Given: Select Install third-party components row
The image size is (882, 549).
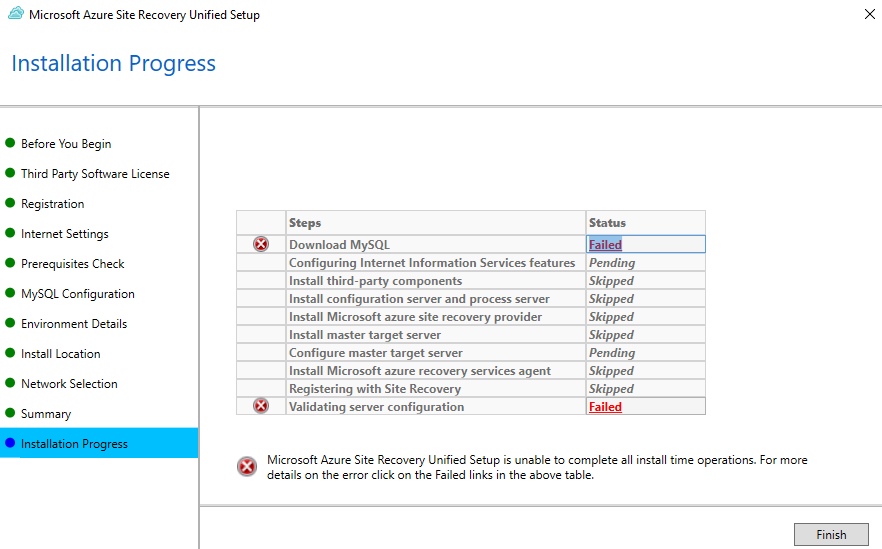Looking at the screenshot, I should click(436, 281).
